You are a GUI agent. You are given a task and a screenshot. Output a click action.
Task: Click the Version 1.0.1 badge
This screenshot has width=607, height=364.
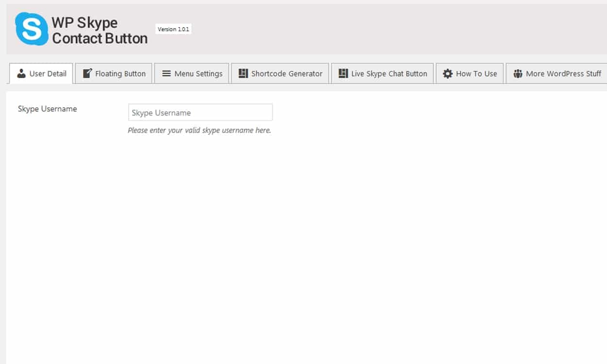pyautogui.click(x=173, y=29)
